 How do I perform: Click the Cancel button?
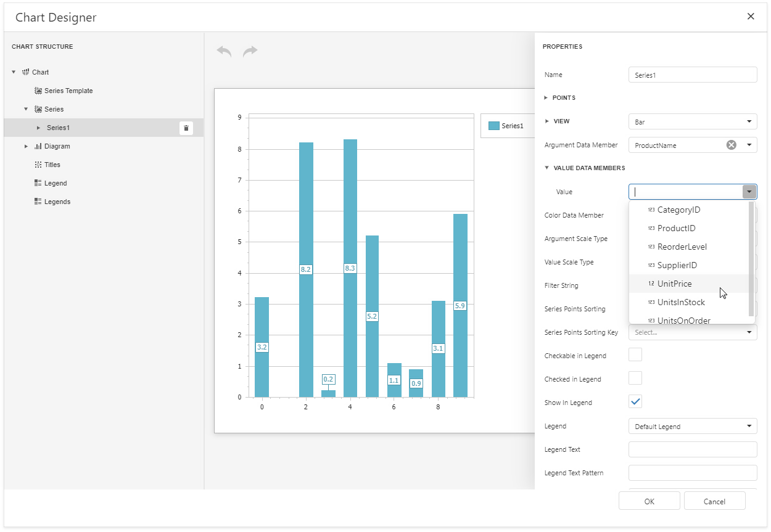[714, 501]
